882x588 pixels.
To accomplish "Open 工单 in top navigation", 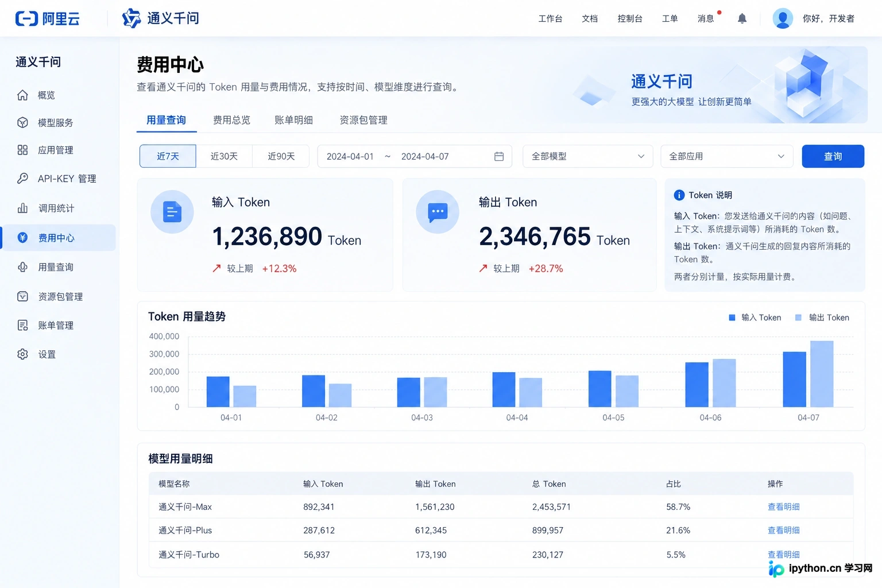I will point(670,18).
